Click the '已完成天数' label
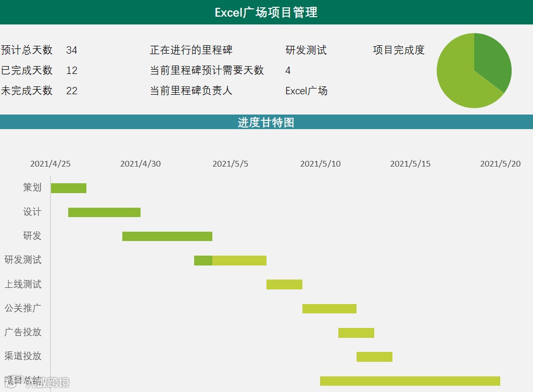This screenshot has width=533, height=392. tap(27, 70)
